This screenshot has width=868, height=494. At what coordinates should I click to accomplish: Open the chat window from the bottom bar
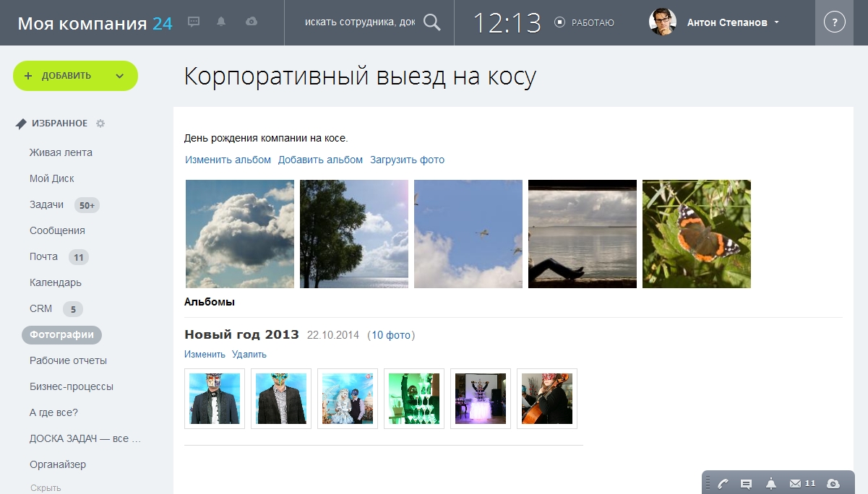747,483
